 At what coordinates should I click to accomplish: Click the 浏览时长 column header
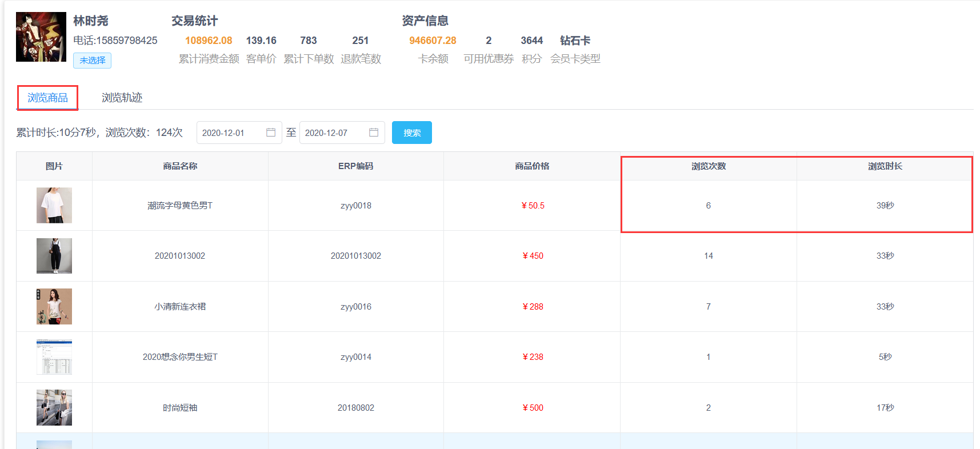(885, 166)
